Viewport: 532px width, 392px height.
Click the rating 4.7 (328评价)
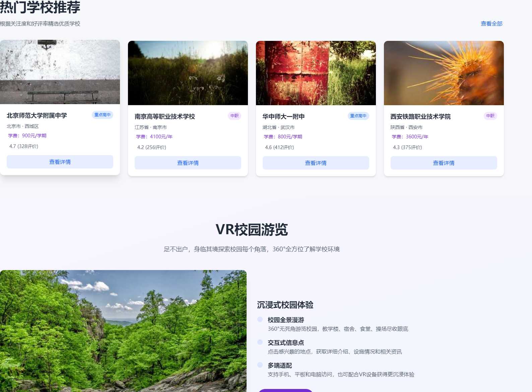(x=24, y=146)
